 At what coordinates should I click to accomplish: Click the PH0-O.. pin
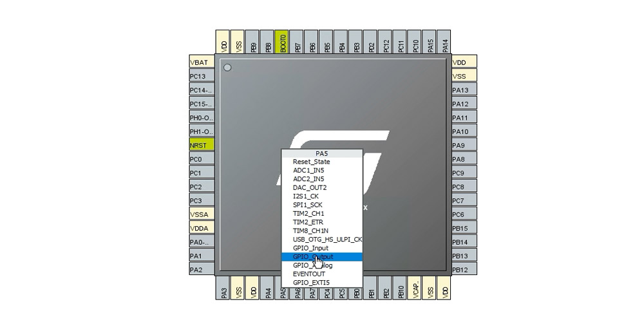(202, 117)
